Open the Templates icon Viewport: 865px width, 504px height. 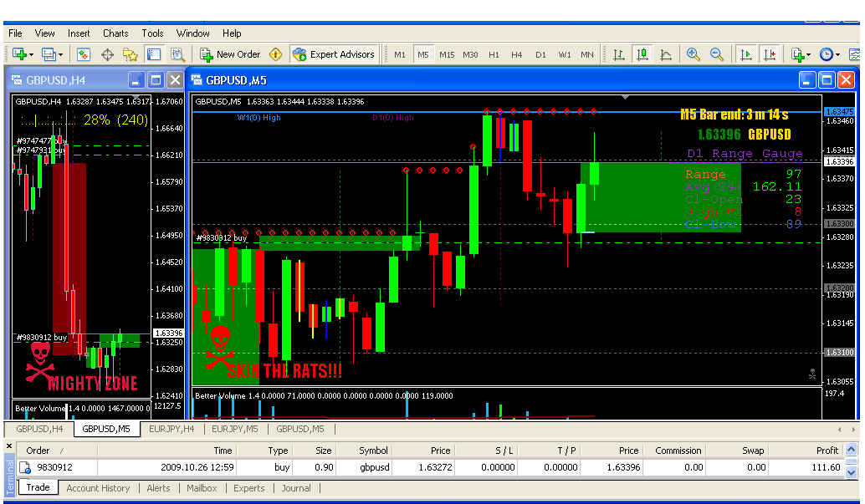[x=854, y=54]
